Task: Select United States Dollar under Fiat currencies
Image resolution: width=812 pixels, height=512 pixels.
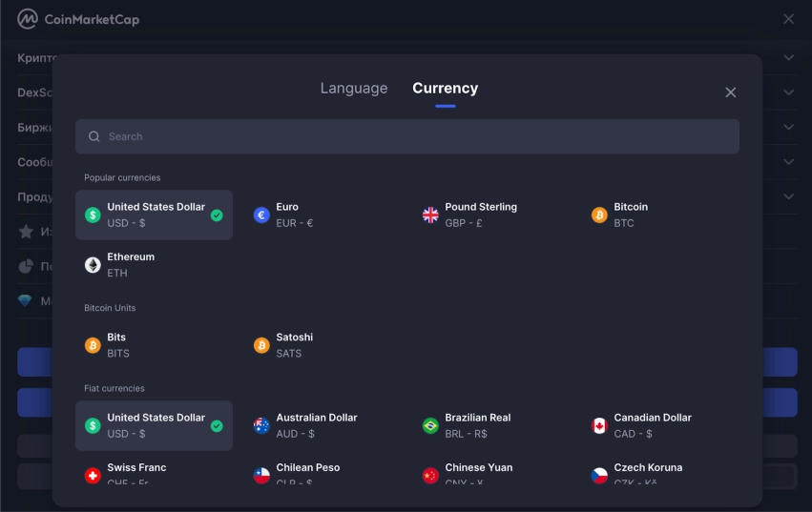Action: [154, 425]
